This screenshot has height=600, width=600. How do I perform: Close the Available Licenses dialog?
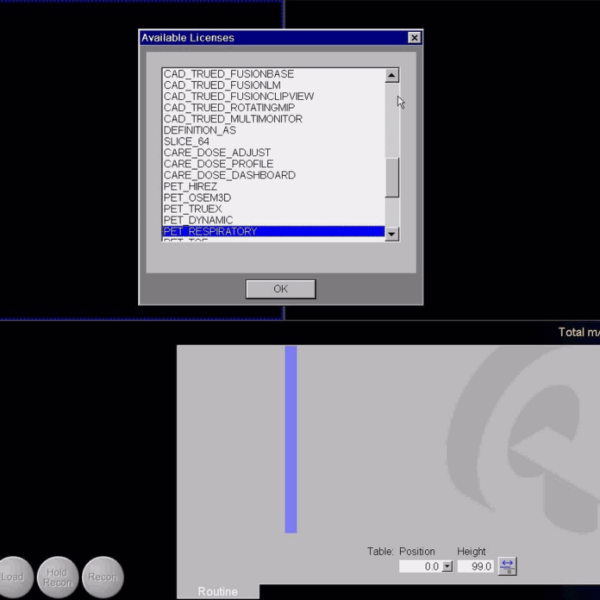point(414,38)
